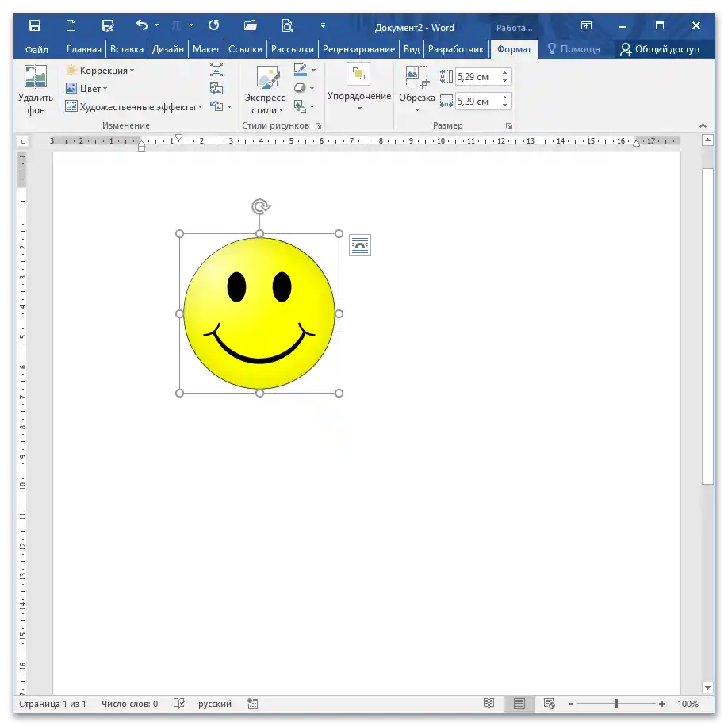Open a file via folder icon
Image resolution: width=728 pixels, height=726 pixels.
(x=251, y=25)
